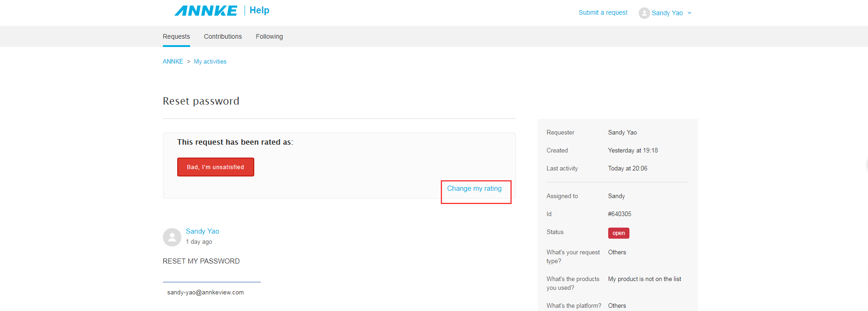The width and height of the screenshot is (868, 311).
Task: Click the Yesterday at 19:18 created time
Action: click(x=633, y=150)
